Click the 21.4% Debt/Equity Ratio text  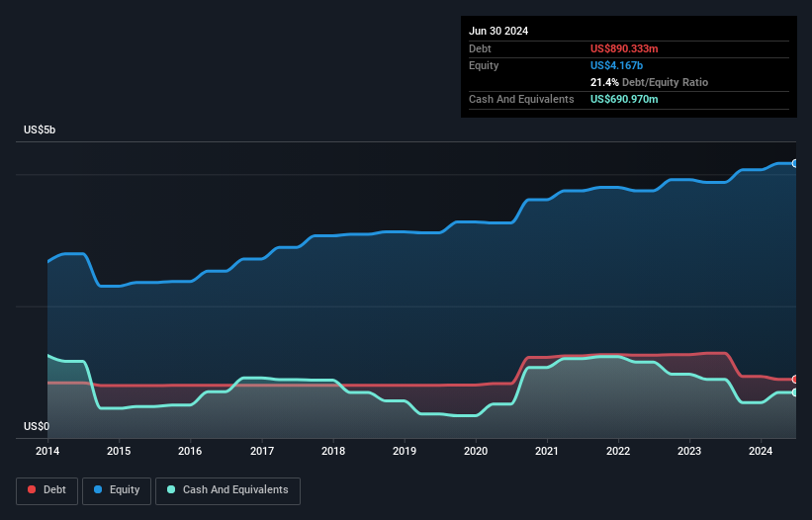click(649, 82)
